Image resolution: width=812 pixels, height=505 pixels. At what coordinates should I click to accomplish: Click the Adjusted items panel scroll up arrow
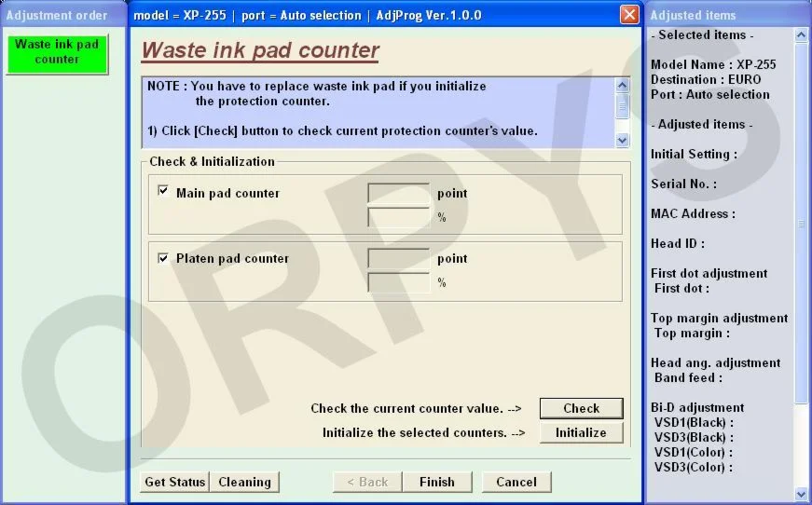(x=801, y=35)
